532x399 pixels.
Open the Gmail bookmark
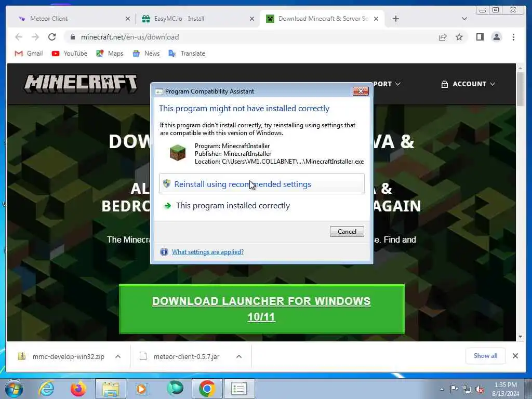[29, 54]
